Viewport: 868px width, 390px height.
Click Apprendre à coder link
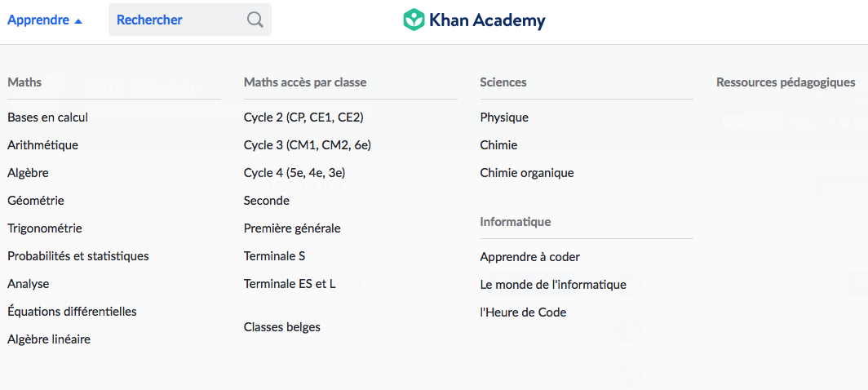coord(530,257)
